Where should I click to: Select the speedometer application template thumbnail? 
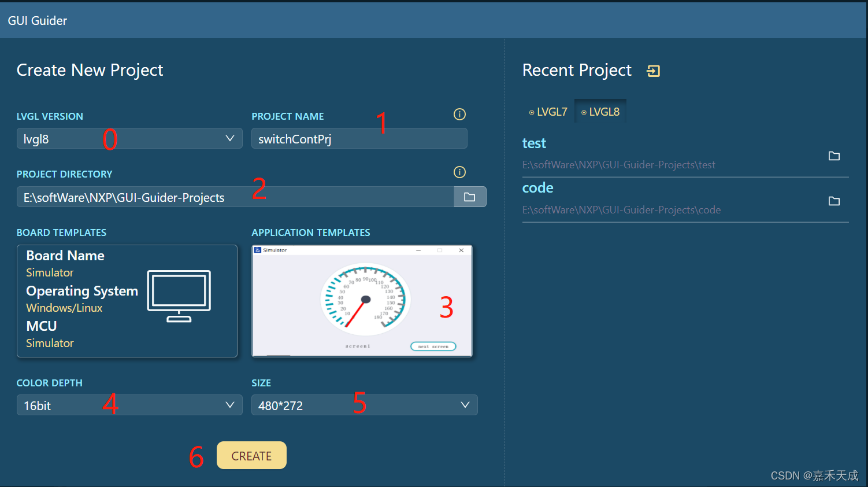click(x=362, y=301)
